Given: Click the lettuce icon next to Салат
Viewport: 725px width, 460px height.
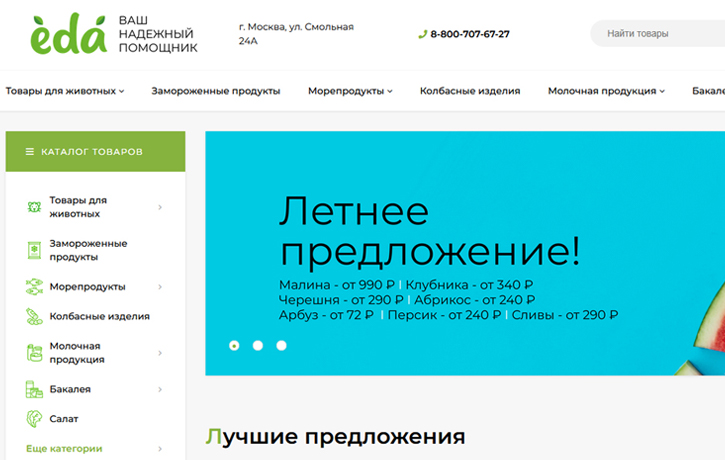Looking at the screenshot, I should [x=34, y=419].
